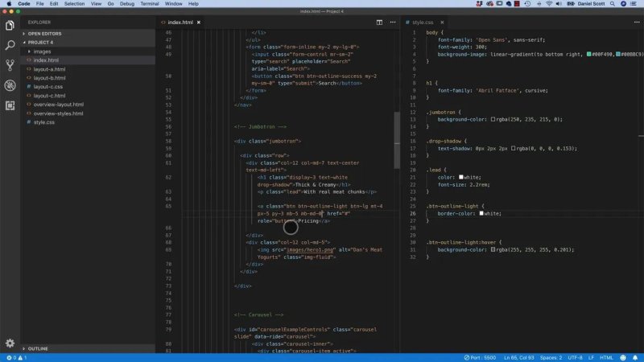Click the Siri icon in menu bar
Screen dimensions: 644x362
(623, 4)
